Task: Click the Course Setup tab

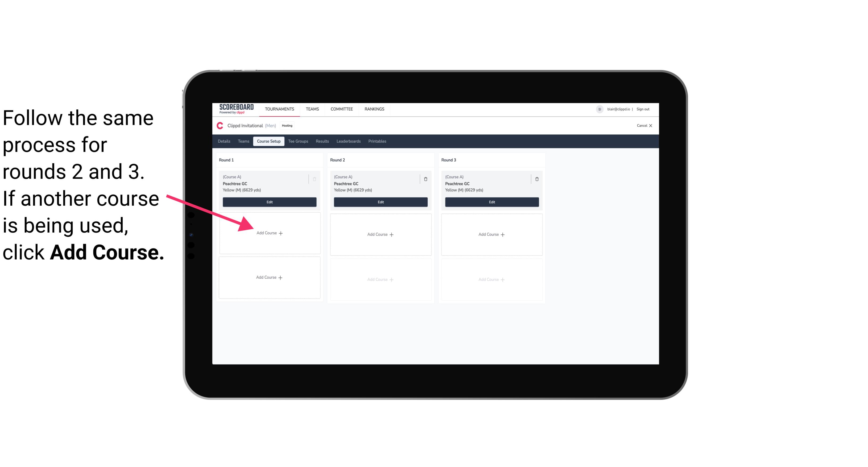Action: tap(267, 141)
